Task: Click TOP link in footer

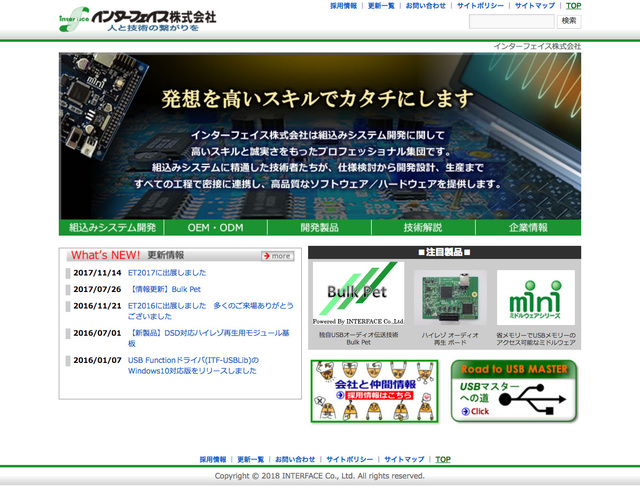Action: 443,459
